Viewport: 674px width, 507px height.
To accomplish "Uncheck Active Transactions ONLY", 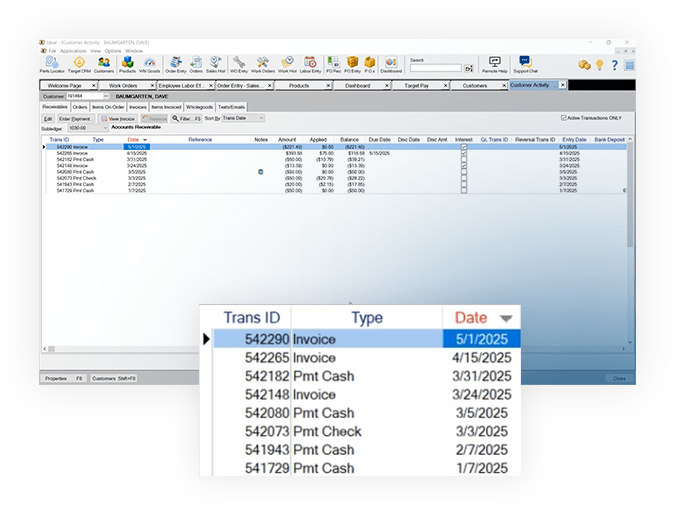I will coord(564,118).
